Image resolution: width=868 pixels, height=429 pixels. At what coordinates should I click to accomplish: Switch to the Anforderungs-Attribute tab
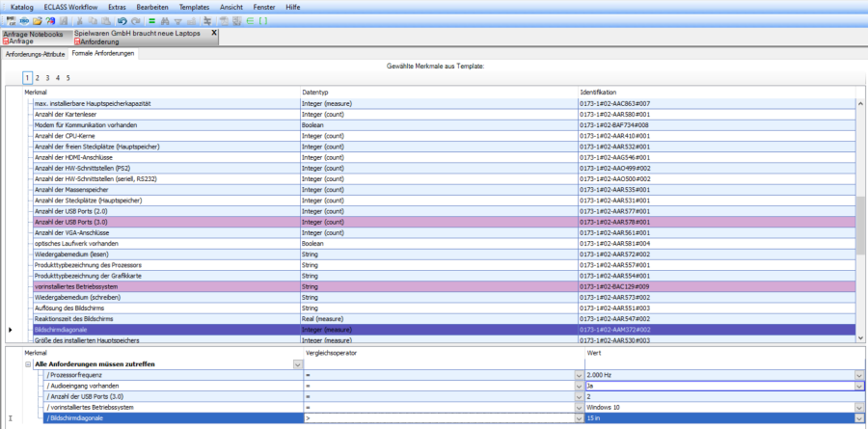coord(35,54)
